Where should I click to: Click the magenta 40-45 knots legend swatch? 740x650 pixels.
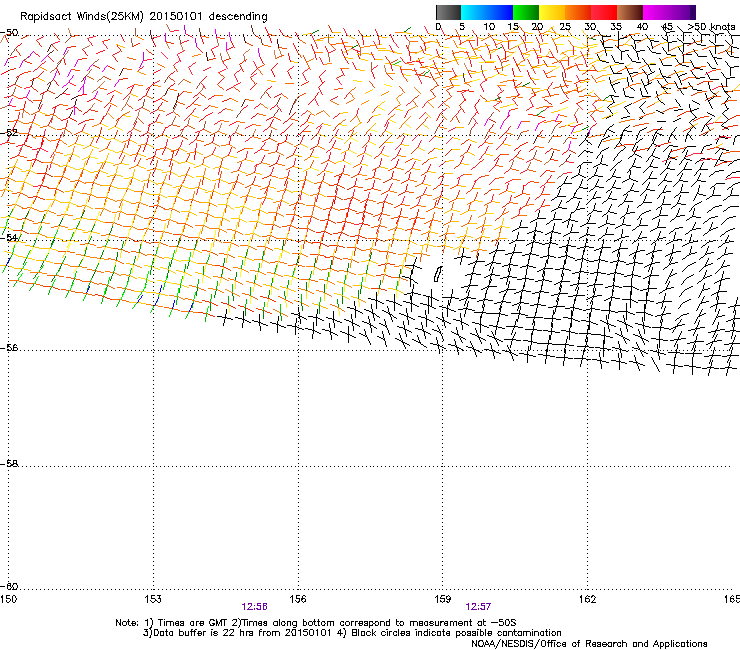(656, 12)
